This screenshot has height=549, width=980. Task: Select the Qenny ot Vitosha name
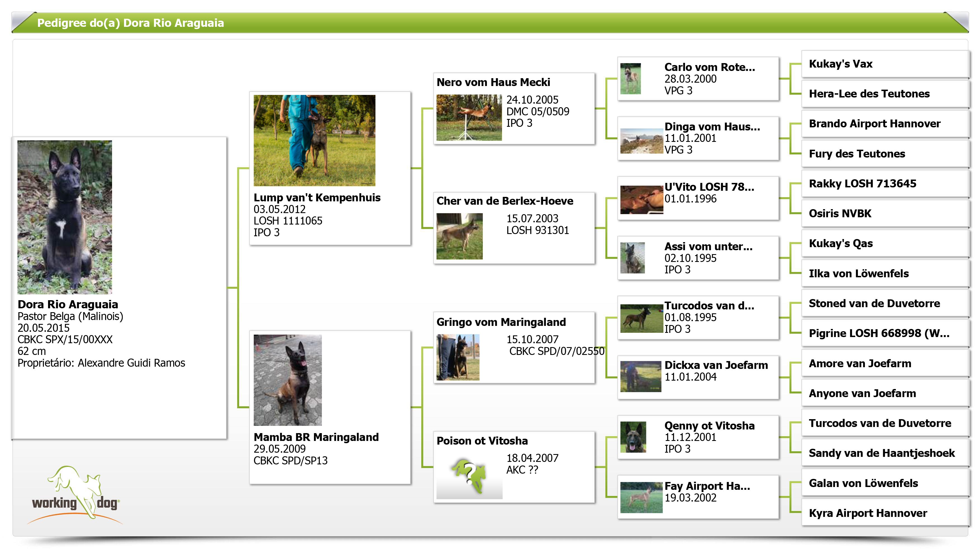click(710, 426)
